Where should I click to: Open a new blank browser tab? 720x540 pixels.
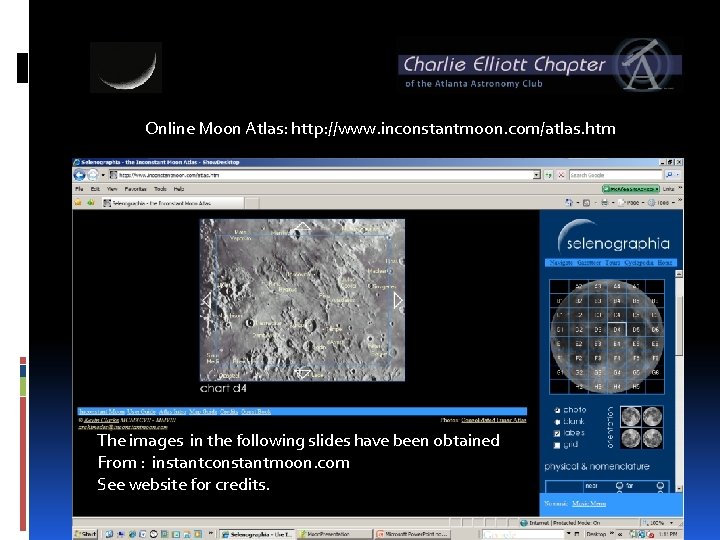pos(252,203)
